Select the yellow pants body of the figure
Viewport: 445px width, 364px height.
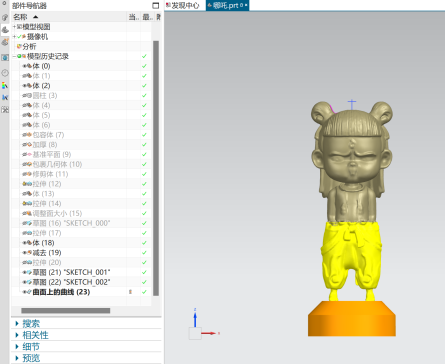(x=352, y=257)
